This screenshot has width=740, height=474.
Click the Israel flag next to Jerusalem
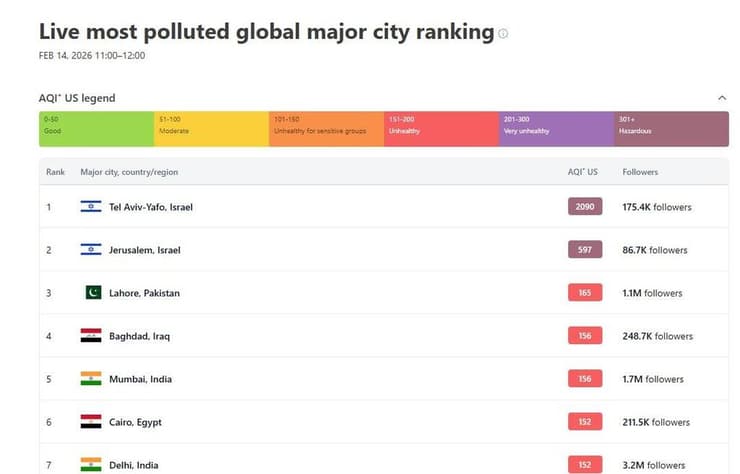coord(91,250)
